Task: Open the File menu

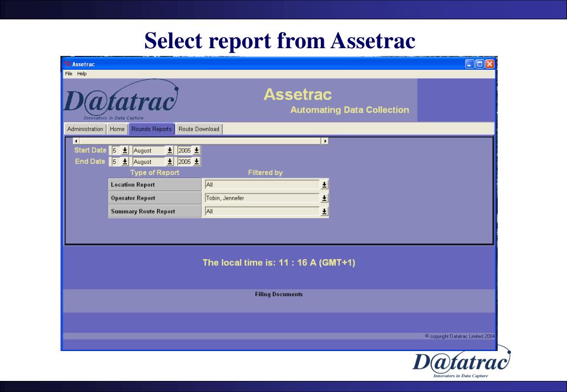Action: 69,74
